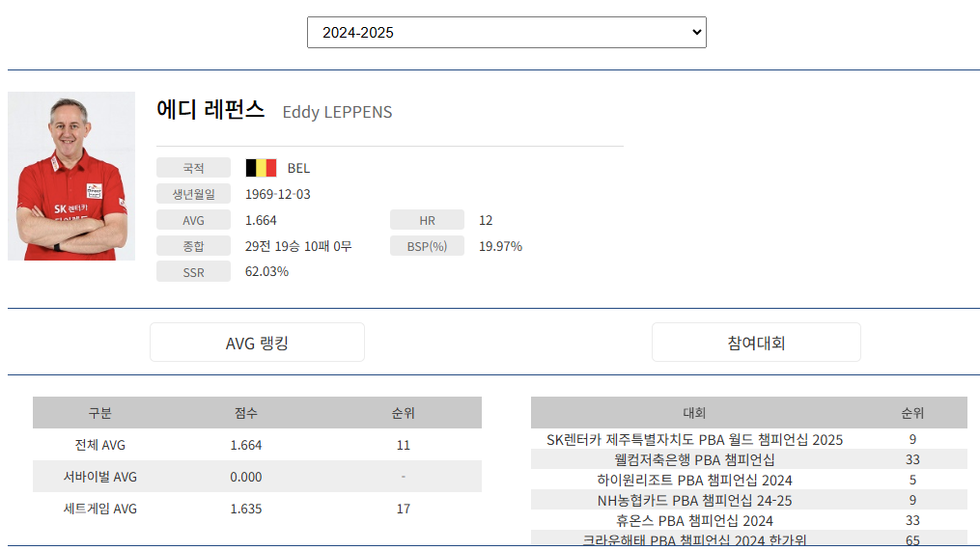Image resolution: width=980 pixels, height=551 pixels.
Task: Click the HR value 12
Action: pyautogui.click(x=486, y=221)
